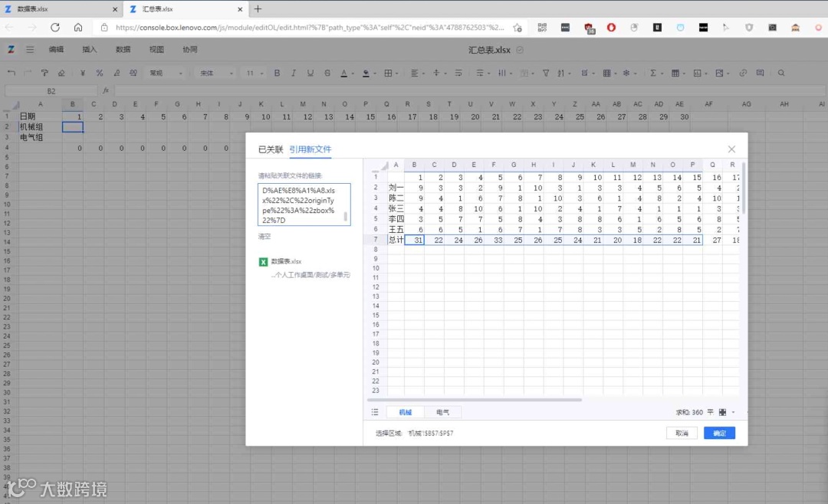Open the 数据 menu
Viewport: 828px width, 504px height.
(123, 49)
